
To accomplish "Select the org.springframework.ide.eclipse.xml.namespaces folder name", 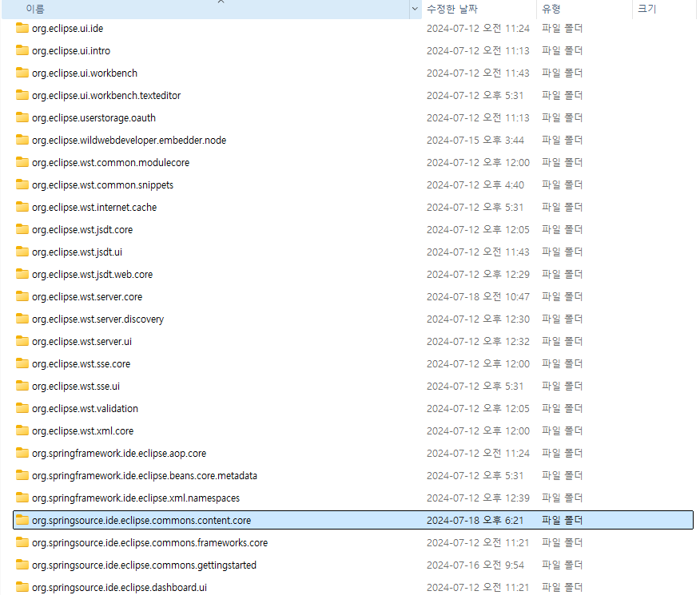I will click(x=136, y=498).
